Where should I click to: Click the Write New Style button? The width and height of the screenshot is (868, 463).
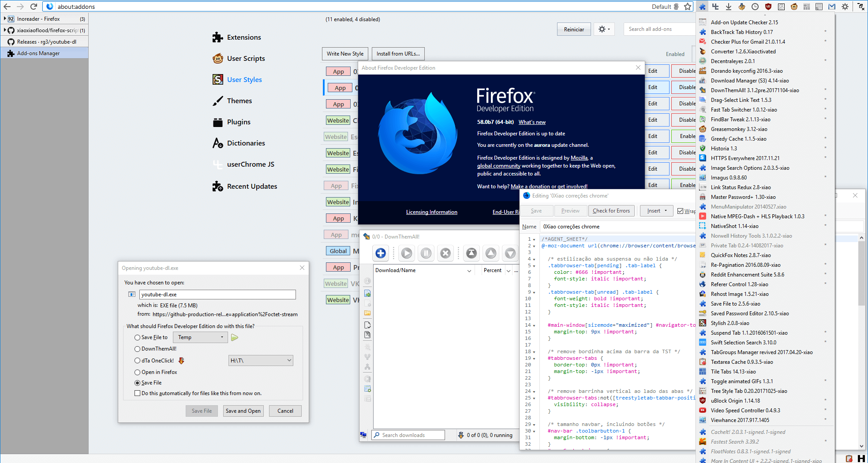(345, 54)
